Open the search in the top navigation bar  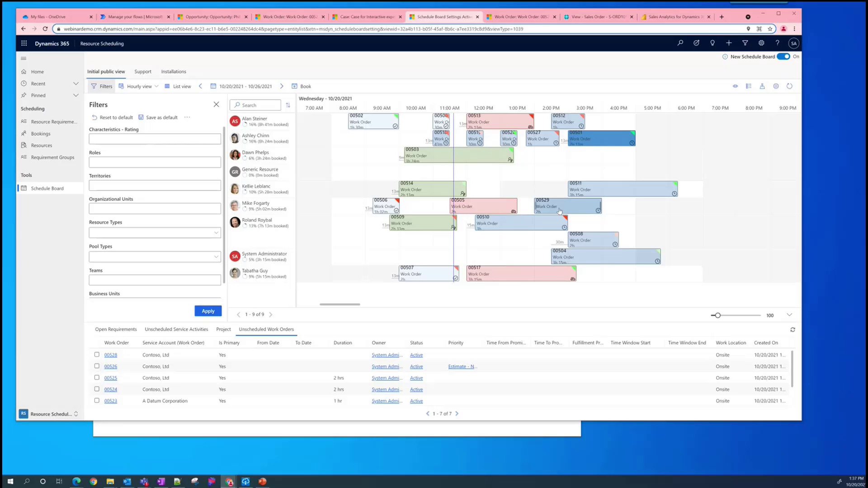click(680, 43)
